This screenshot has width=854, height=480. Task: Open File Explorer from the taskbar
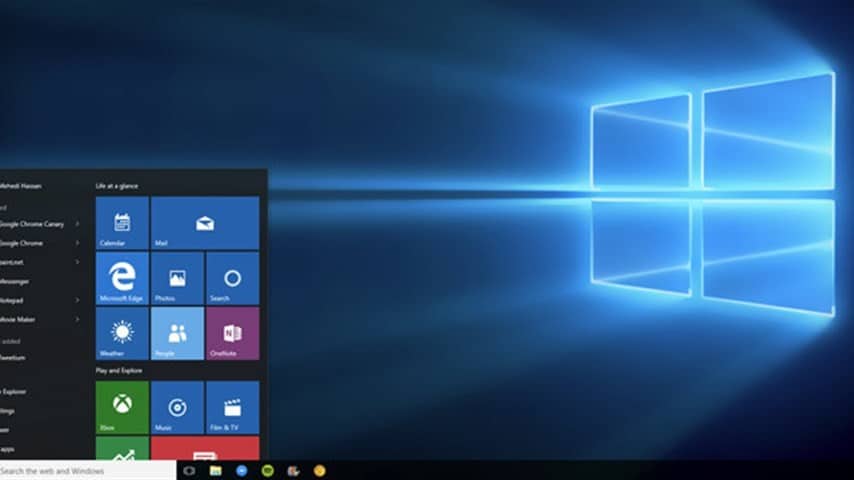pyautogui.click(x=216, y=470)
